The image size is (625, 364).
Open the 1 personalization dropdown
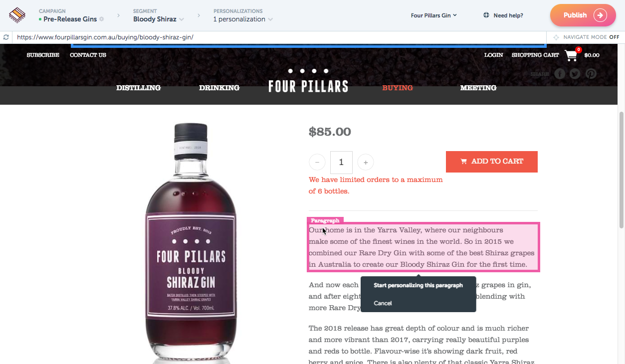coord(243,19)
